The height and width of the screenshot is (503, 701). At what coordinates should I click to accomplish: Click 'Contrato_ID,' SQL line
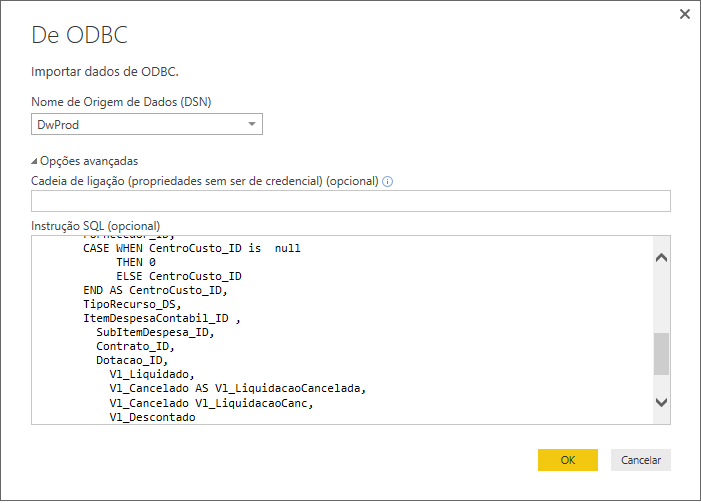tap(135, 347)
